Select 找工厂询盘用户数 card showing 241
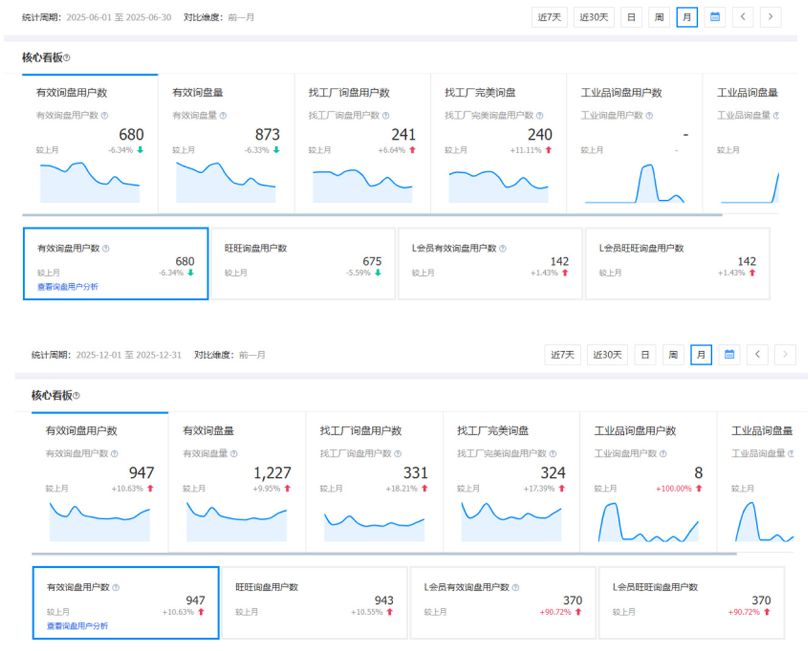 pyautogui.click(x=362, y=144)
